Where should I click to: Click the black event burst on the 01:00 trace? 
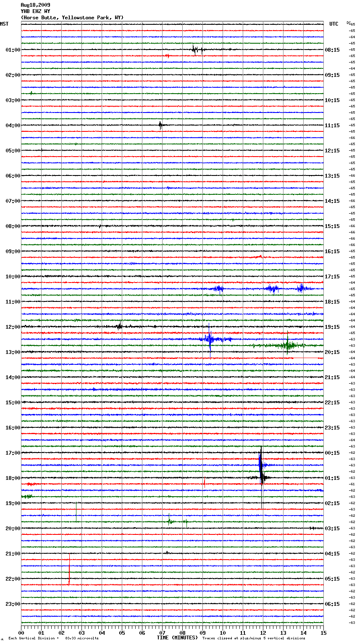197,50
